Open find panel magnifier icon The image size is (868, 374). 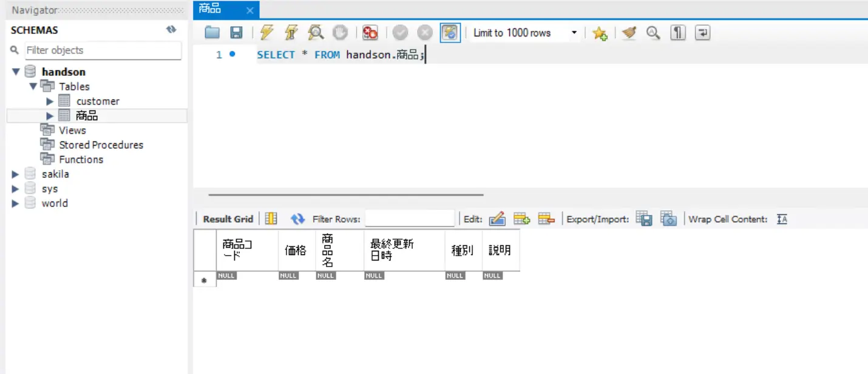tap(653, 33)
